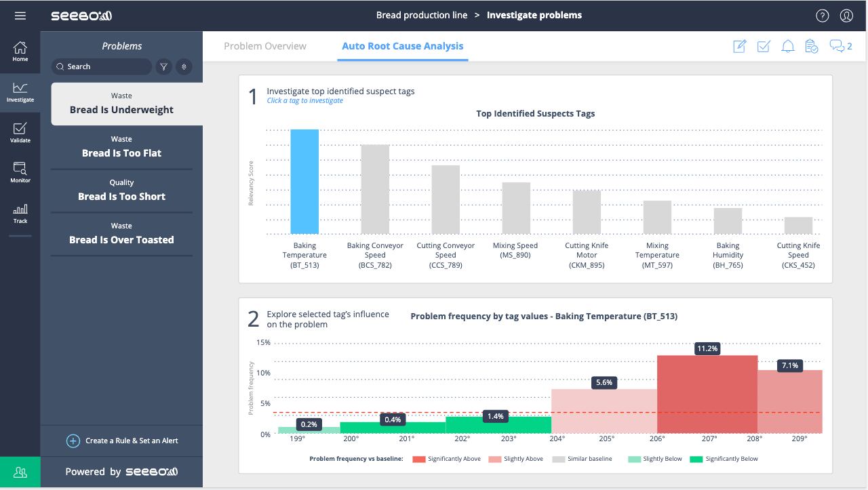
Task: Open the problems sort order control
Action: click(184, 66)
